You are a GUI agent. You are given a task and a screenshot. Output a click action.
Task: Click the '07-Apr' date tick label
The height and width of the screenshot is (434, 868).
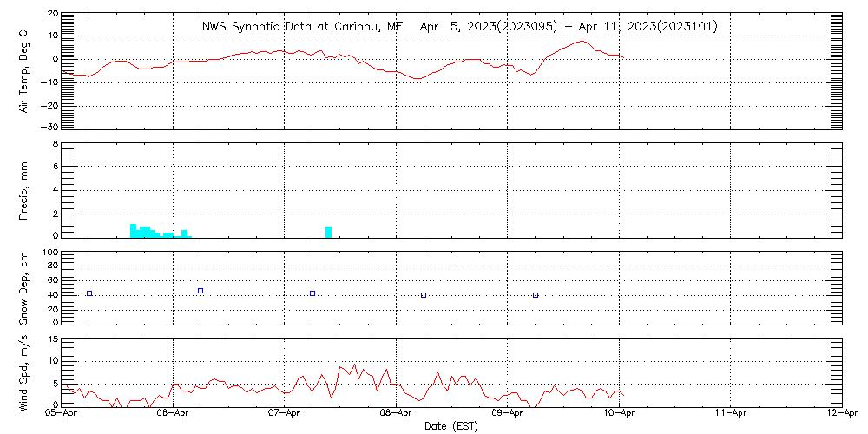tap(284, 414)
